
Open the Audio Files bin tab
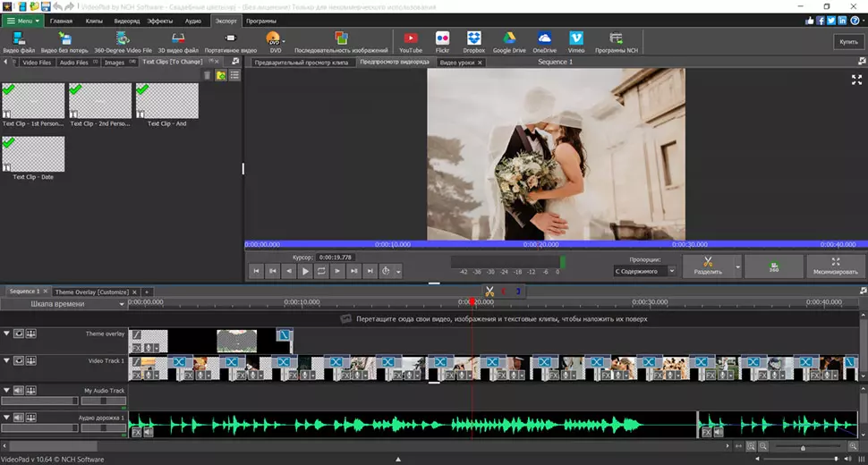coord(74,63)
